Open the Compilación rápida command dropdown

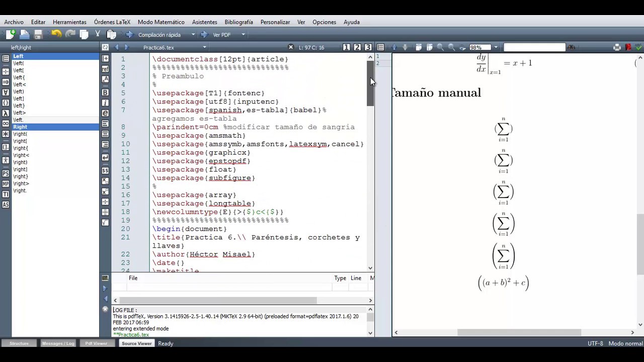(193, 35)
